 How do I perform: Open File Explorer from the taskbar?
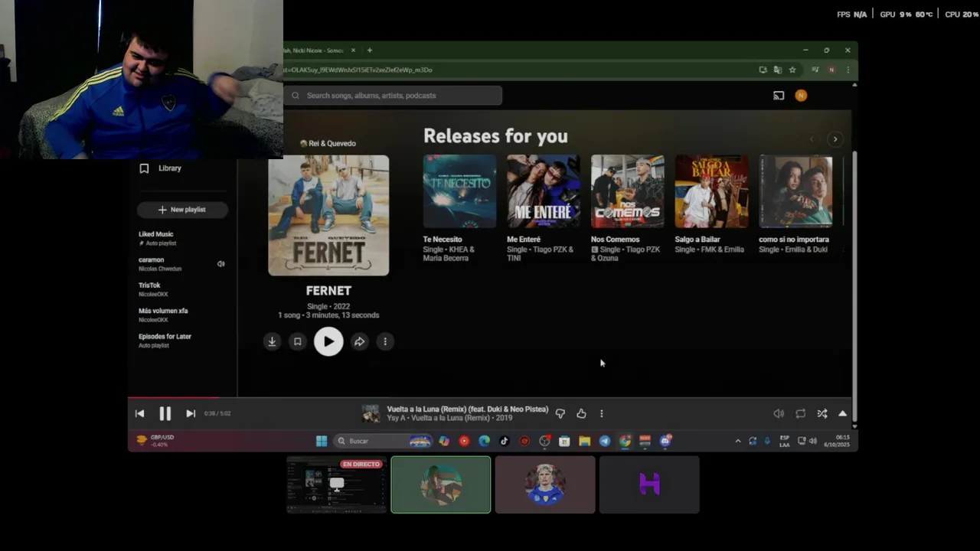click(x=584, y=441)
